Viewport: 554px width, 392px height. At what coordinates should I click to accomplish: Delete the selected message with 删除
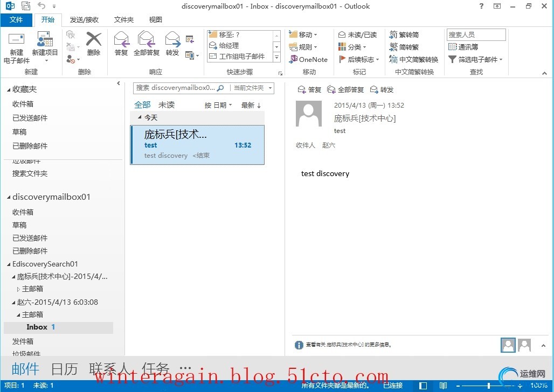pyautogui.click(x=94, y=44)
